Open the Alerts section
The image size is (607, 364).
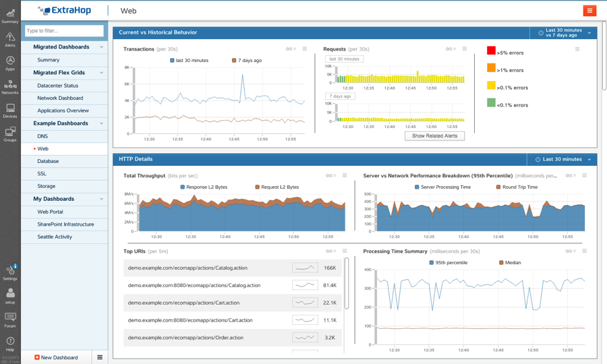tap(10, 39)
